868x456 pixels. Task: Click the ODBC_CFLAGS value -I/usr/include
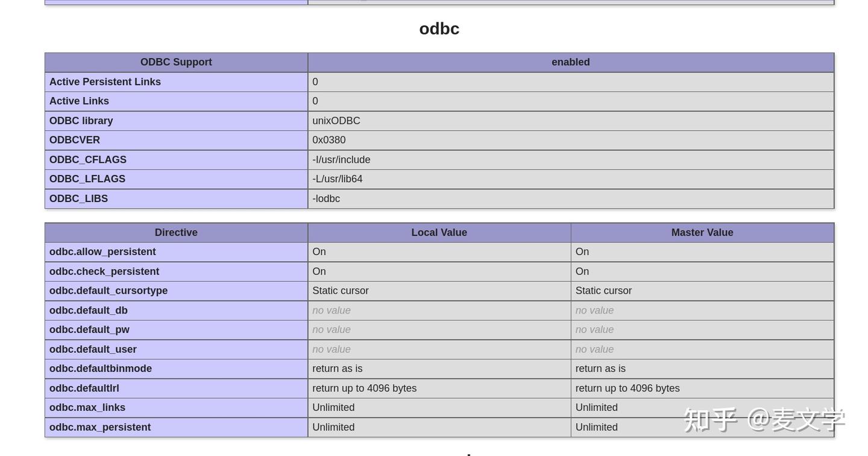pos(341,160)
